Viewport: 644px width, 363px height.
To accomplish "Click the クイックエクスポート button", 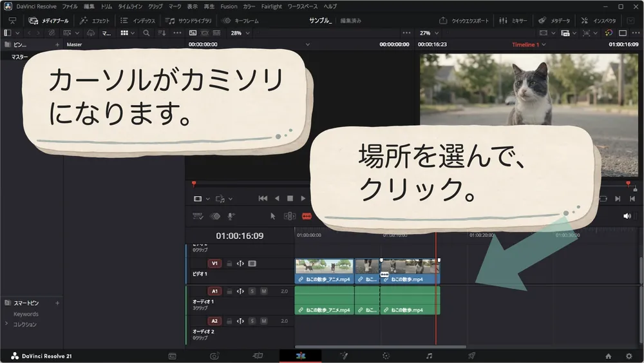I will pyautogui.click(x=464, y=21).
